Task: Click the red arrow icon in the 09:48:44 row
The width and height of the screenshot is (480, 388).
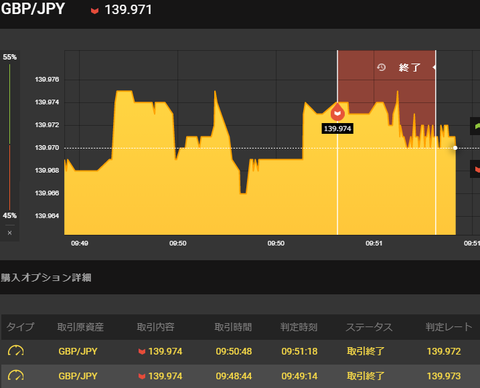Action: pyautogui.click(x=142, y=376)
